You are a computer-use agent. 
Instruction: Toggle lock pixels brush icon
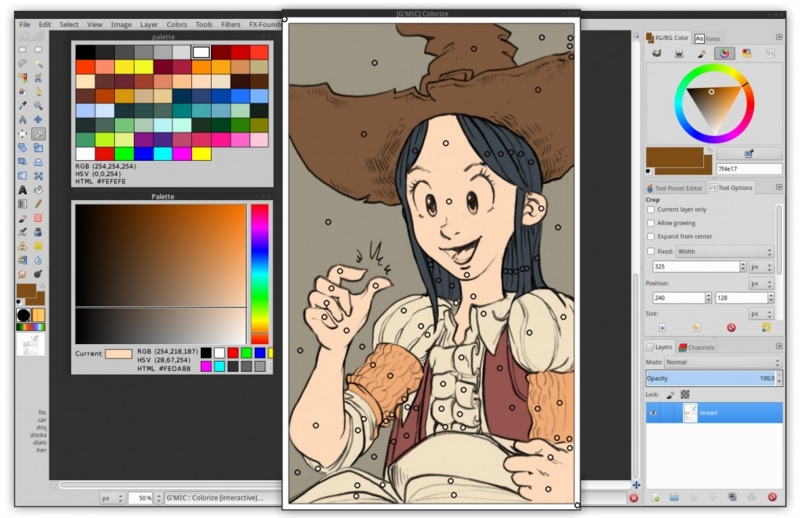click(x=670, y=394)
